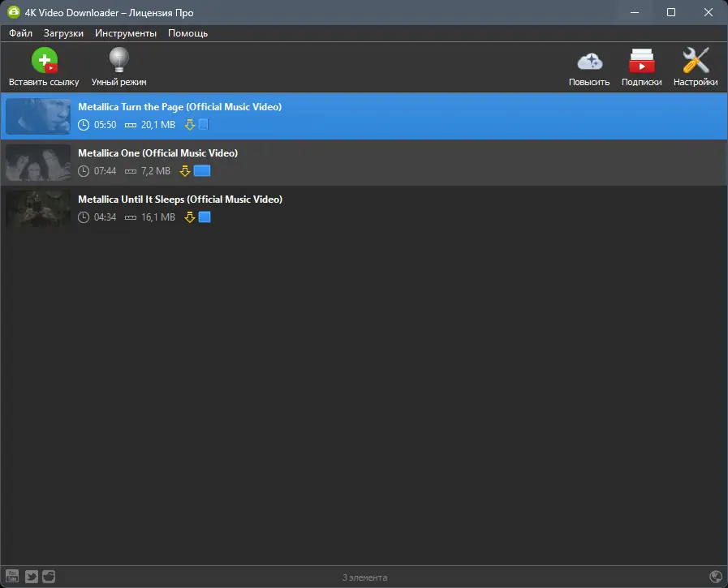Select thumbnail of Metallica Until It Sleeps
The image size is (728, 588).
click(38, 208)
